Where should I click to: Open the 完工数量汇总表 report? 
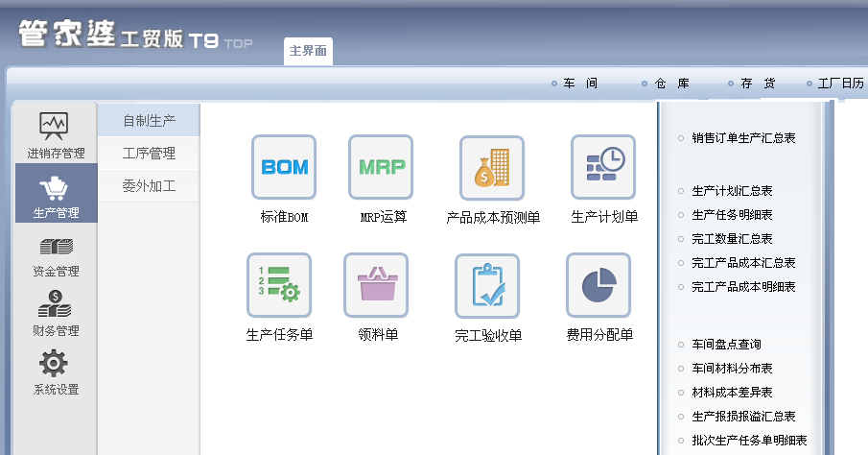point(732,239)
